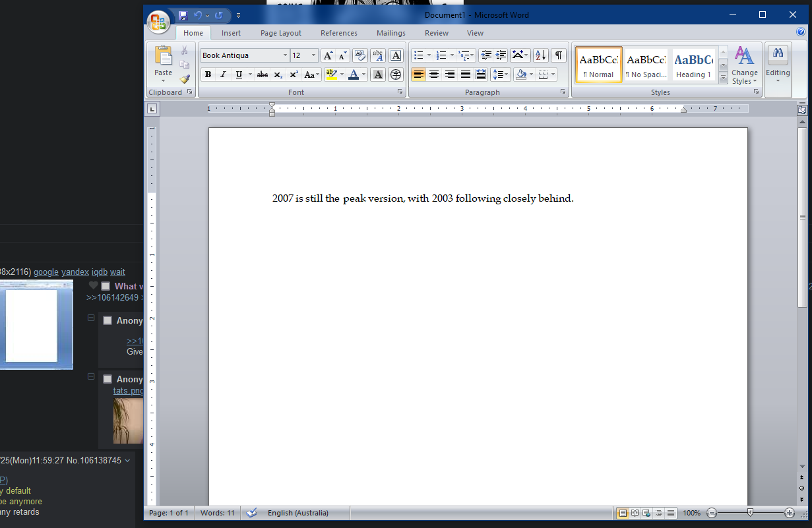The image size is (812, 528).
Task: Open the Book Antiqua font name dropdown
Action: [x=285, y=56]
